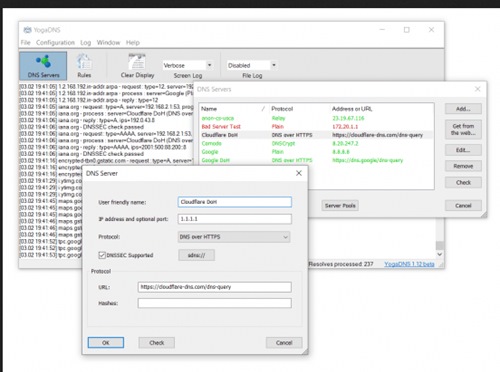Click the 172.20.1.1 address cell

click(x=345, y=127)
